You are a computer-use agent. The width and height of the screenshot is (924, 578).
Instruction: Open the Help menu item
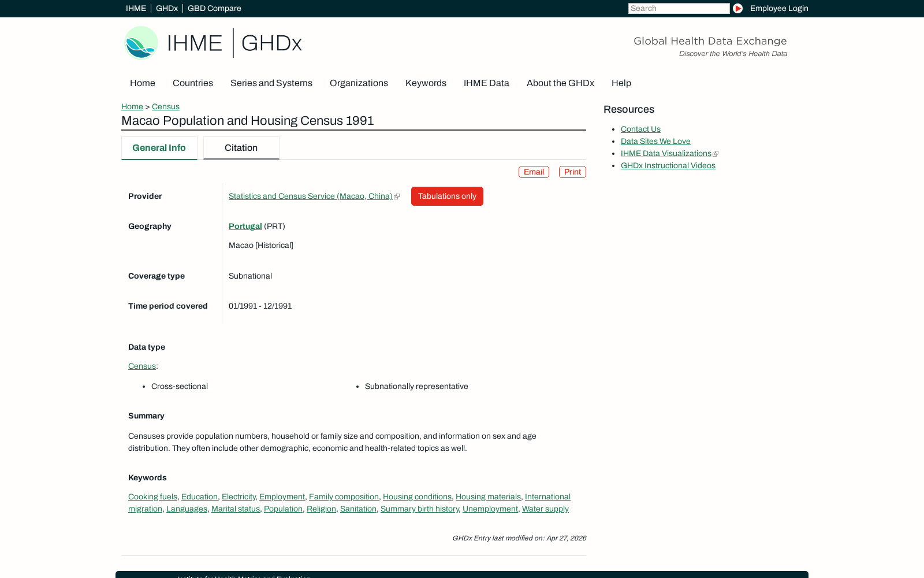[621, 83]
